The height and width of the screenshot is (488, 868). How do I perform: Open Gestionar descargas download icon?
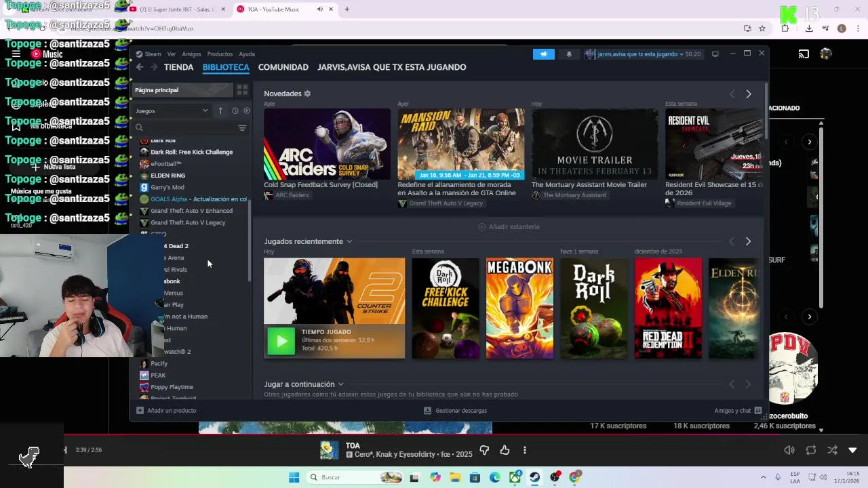pyautogui.click(x=427, y=411)
